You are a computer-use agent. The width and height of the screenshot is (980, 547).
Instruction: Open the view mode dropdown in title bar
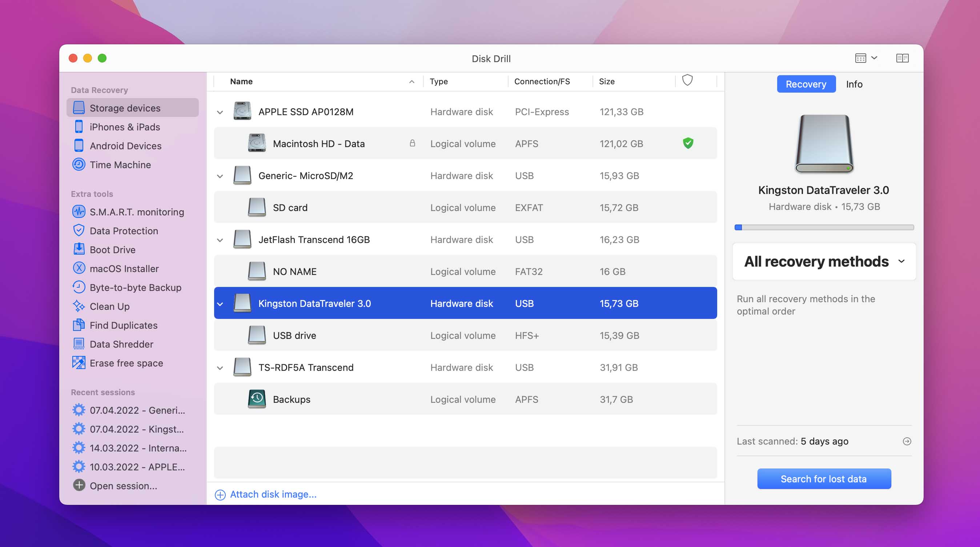coord(866,58)
